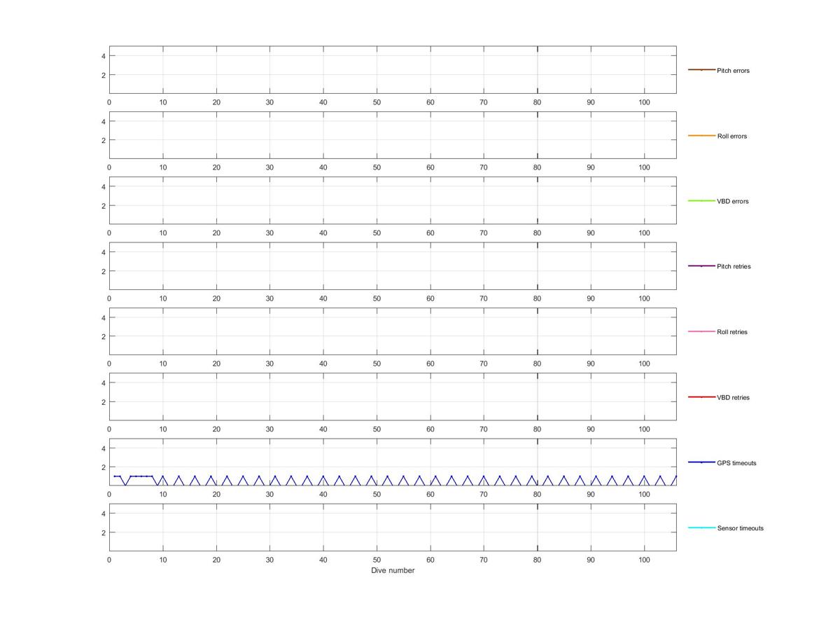840x620 pixels.
Task: Click the Dive number axis label
Action: [393, 570]
